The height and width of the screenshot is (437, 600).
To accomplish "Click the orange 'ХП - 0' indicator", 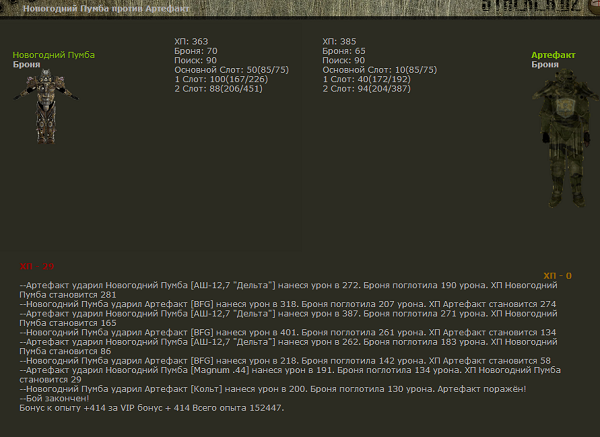I will (557, 275).
